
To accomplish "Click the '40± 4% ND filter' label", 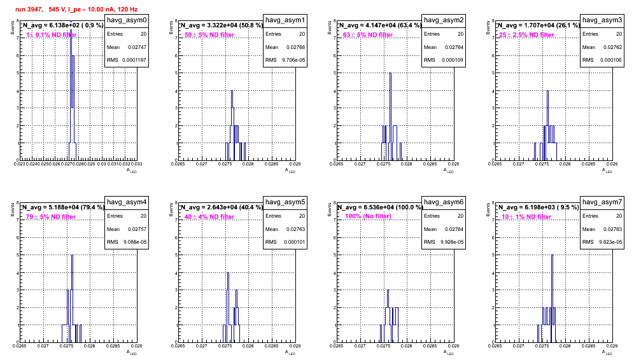I will 209,217.
